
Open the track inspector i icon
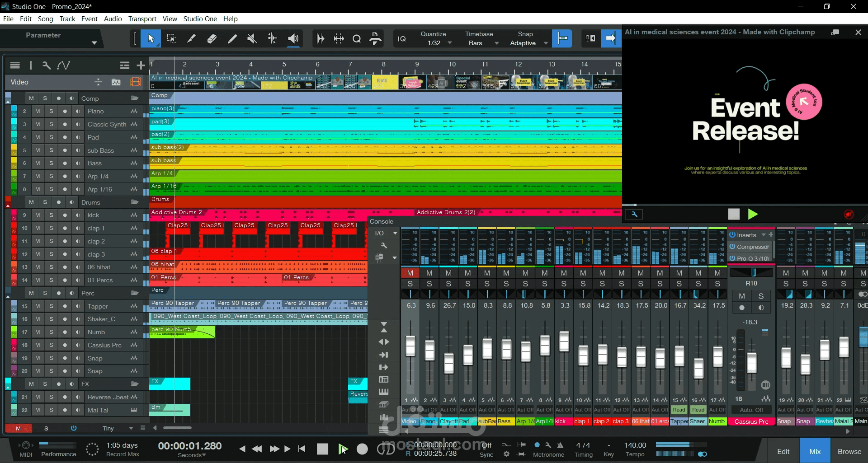click(x=31, y=65)
